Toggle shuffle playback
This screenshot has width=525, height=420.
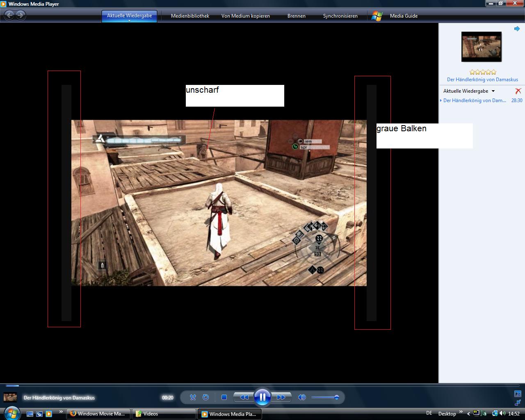(x=193, y=397)
